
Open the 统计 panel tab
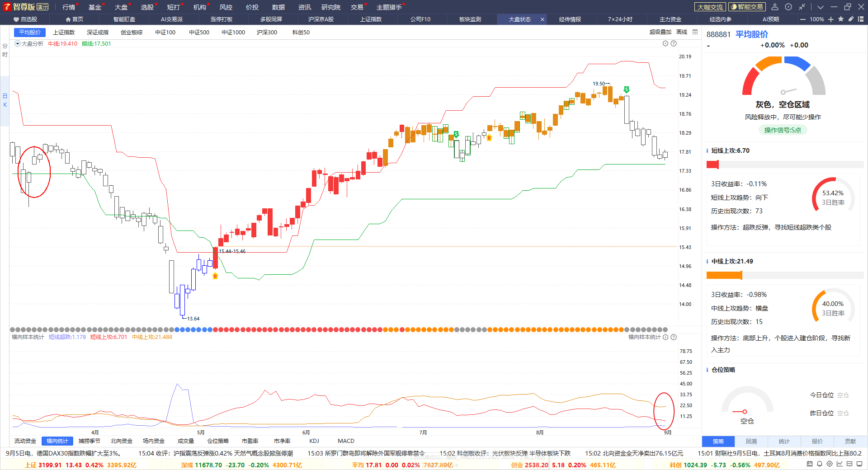pos(784,442)
